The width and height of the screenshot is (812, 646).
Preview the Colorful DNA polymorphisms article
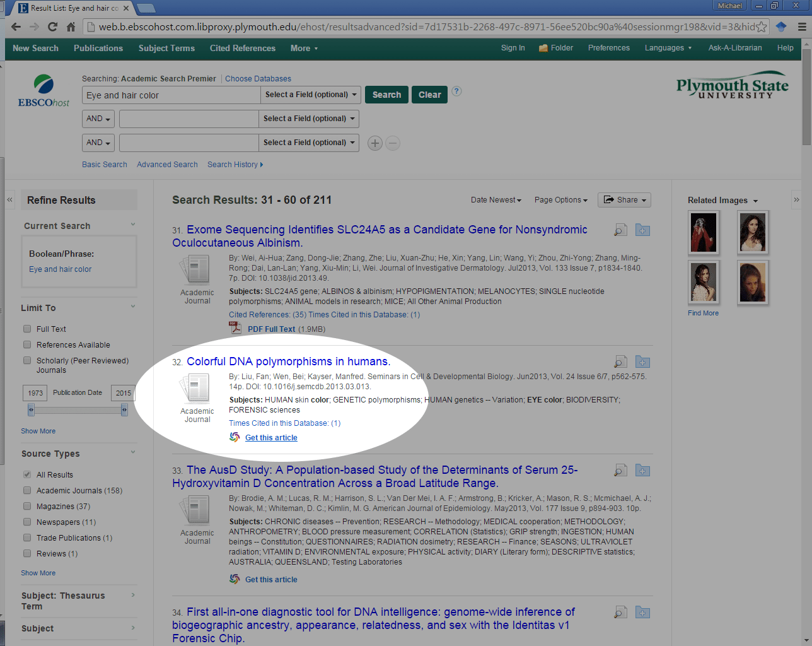(x=620, y=362)
